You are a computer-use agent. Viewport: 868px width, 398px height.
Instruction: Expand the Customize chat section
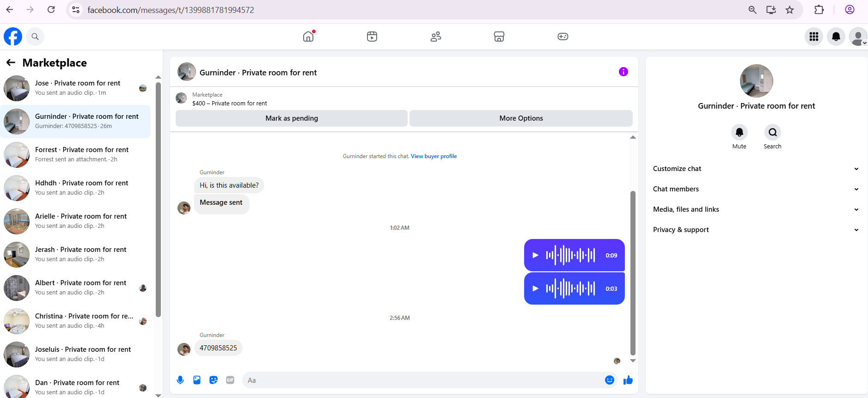(x=756, y=169)
